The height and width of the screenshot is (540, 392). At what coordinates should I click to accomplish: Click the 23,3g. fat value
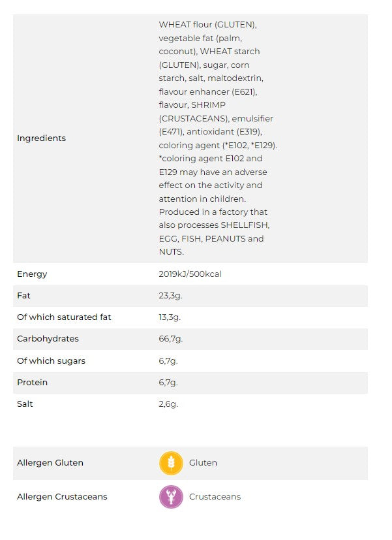[x=170, y=296]
